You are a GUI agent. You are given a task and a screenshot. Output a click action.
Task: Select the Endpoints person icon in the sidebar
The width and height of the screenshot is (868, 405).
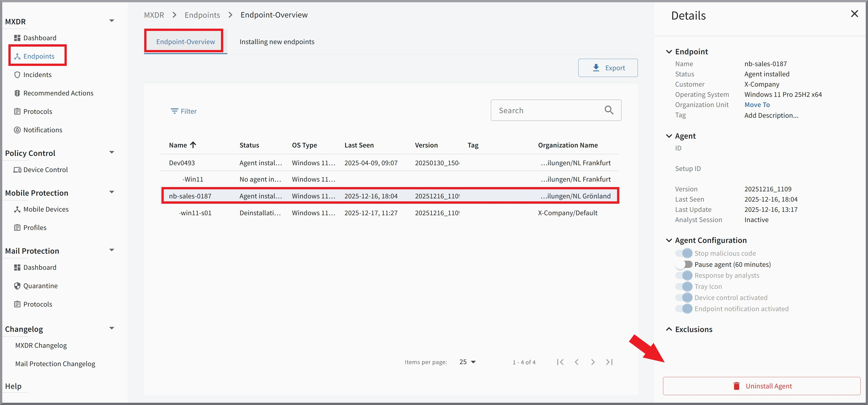click(x=17, y=56)
